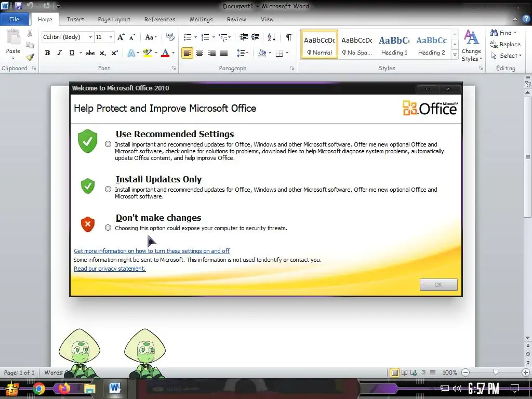This screenshot has height=399, width=532.
Task: Apply the red font color
Action: 165,53
